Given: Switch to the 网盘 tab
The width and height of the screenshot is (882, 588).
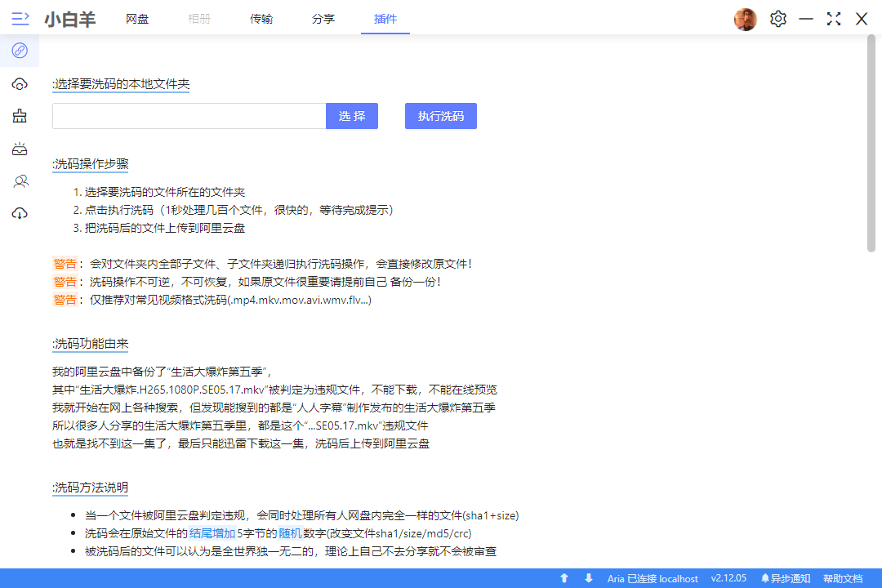Looking at the screenshot, I should (136, 19).
